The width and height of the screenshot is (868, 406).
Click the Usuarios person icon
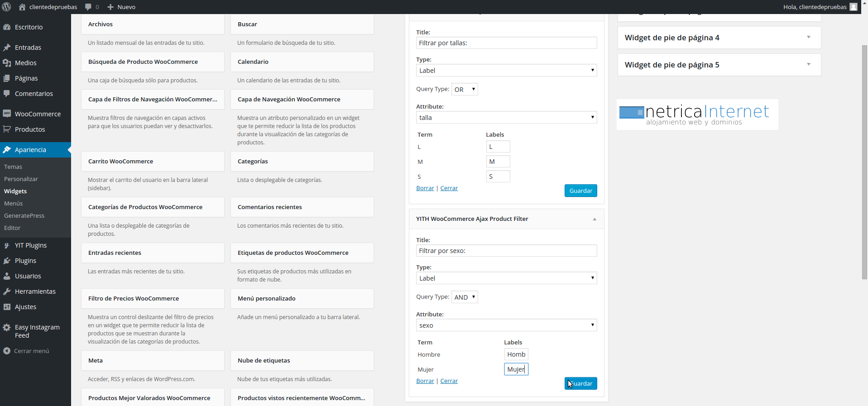point(7,276)
